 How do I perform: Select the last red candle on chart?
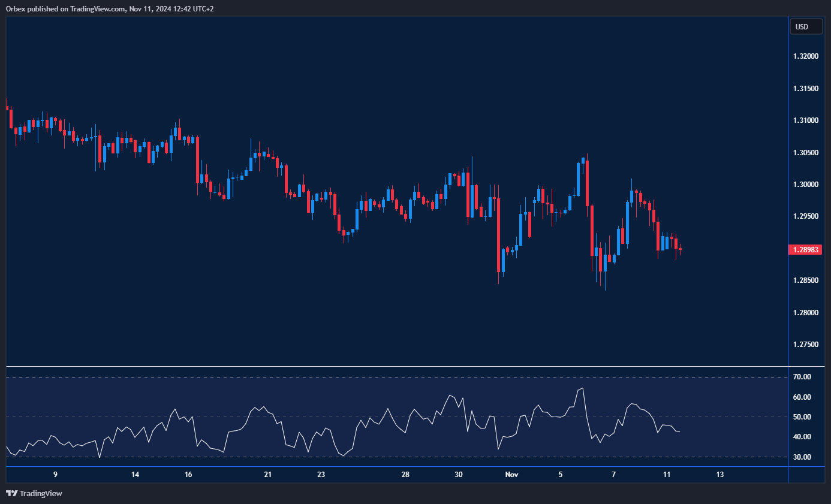pyautogui.click(x=680, y=249)
